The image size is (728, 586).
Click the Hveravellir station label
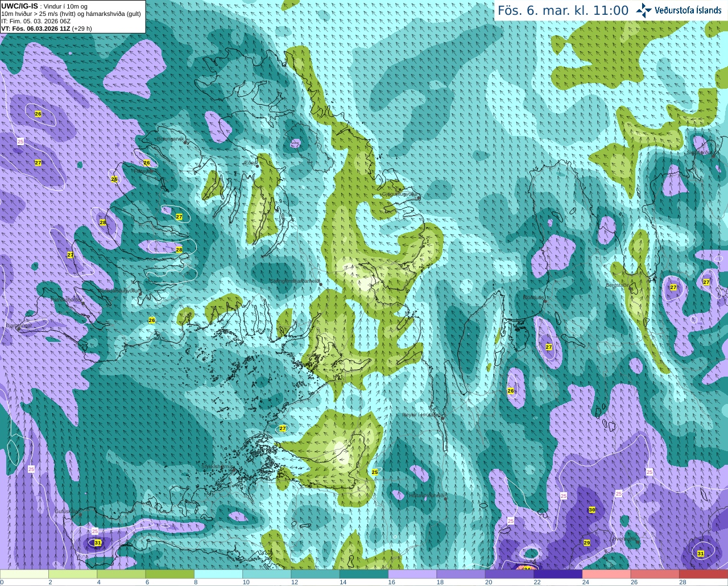click(624, 539)
